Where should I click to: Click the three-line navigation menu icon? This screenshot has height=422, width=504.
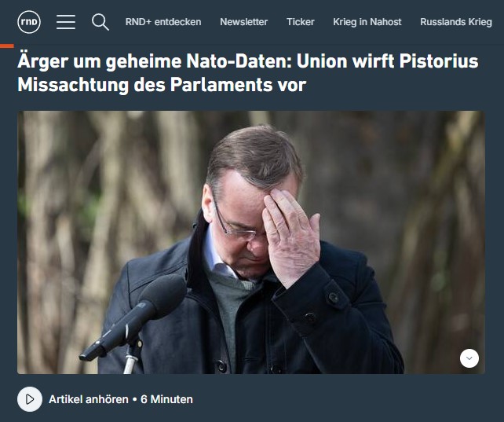[66, 22]
